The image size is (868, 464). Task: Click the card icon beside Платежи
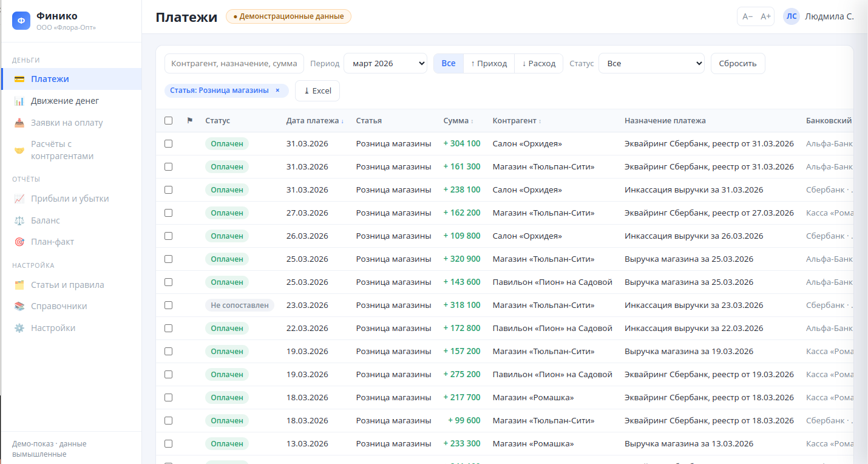coord(19,79)
